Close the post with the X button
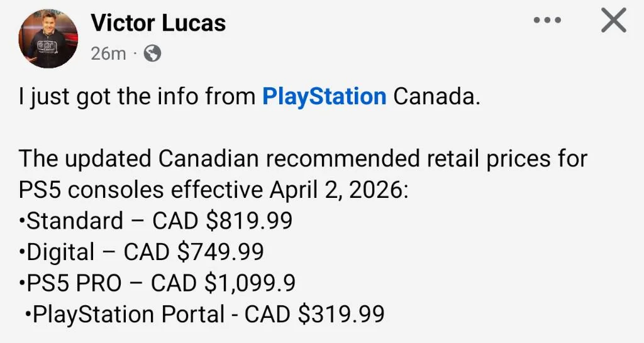Image resolution: width=644 pixels, height=343 pixels. click(x=613, y=21)
